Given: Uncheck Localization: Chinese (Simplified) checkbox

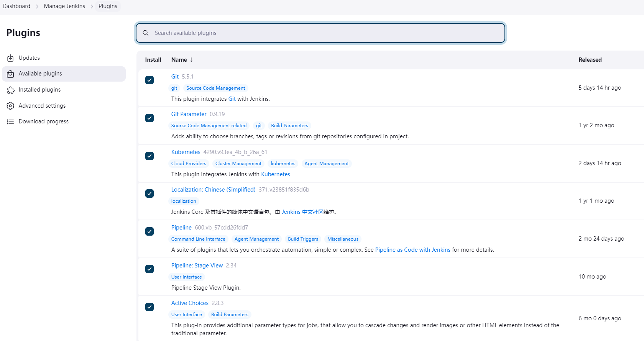Looking at the screenshot, I should pyautogui.click(x=149, y=193).
